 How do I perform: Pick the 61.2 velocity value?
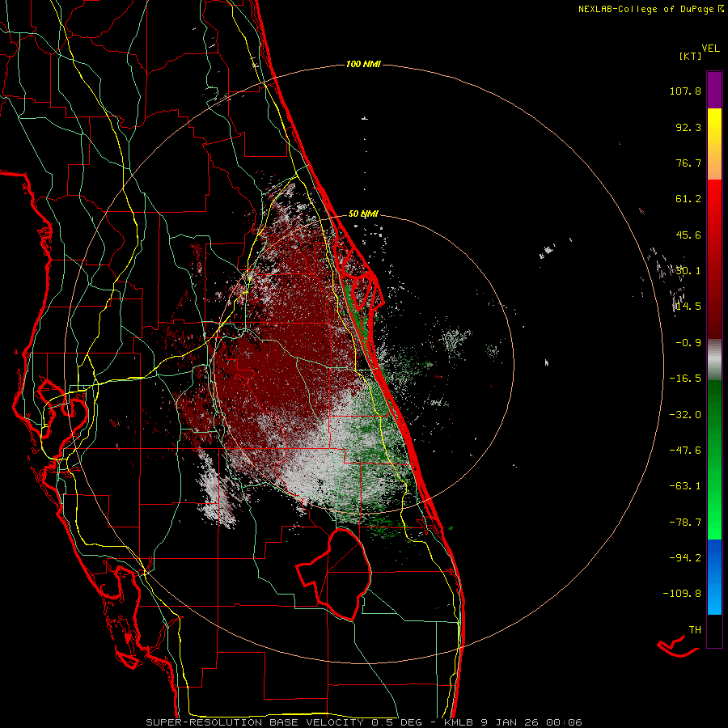pos(688,199)
